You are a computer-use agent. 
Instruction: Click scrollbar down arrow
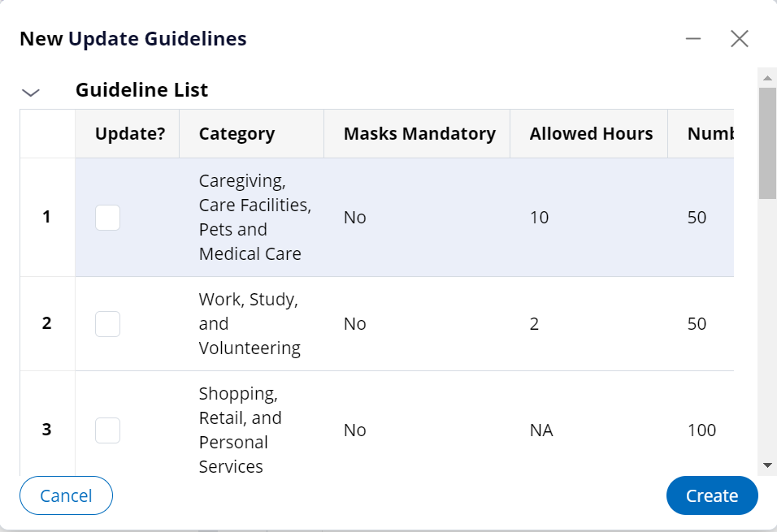coord(767,465)
